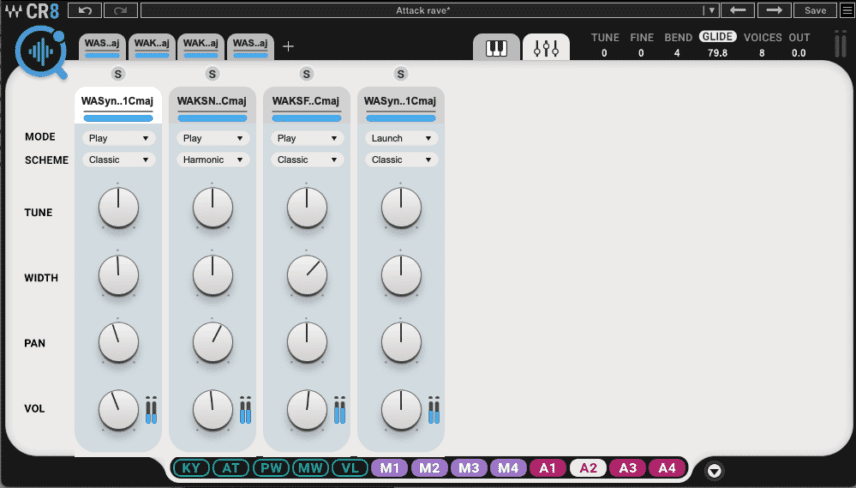The image size is (856, 488).
Task: Select the A1 modulator
Action: [548, 468]
